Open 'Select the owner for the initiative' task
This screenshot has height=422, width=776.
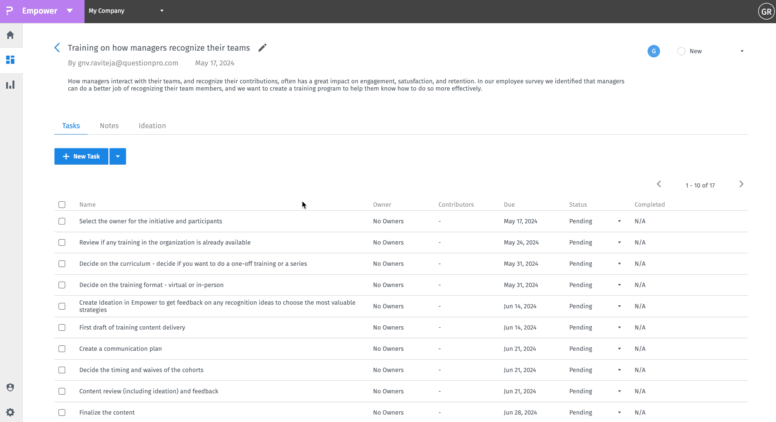tap(150, 221)
